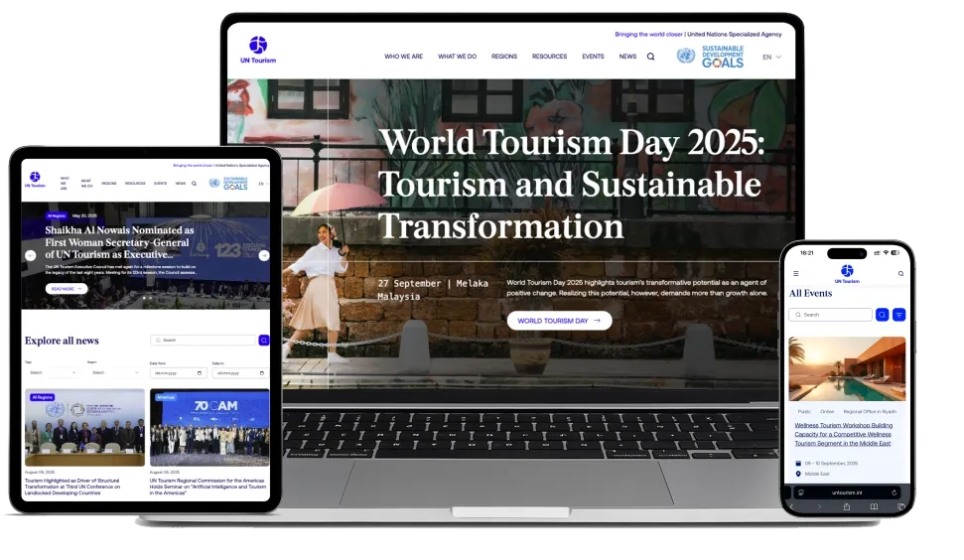
Task: Tap the blue filter button on phone
Action: point(898,315)
